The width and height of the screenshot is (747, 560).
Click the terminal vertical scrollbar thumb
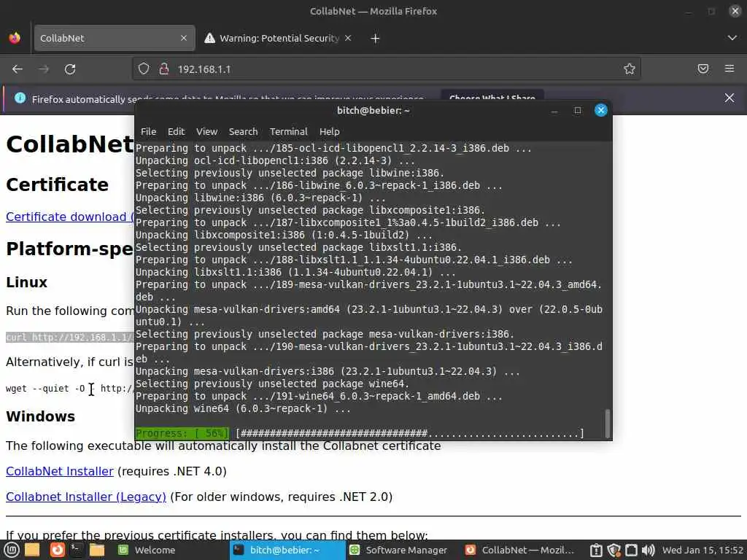point(607,423)
